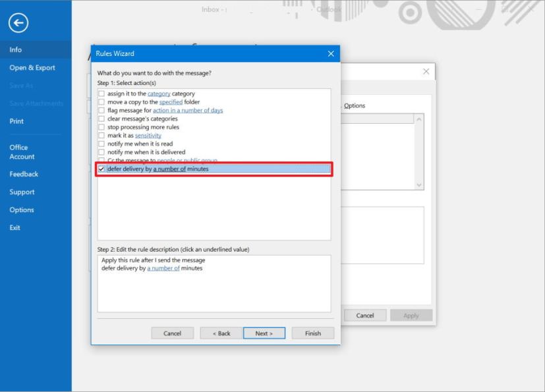Click Cancel in the Rules and Alerts window
The width and height of the screenshot is (545, 392).
[365, 316]
